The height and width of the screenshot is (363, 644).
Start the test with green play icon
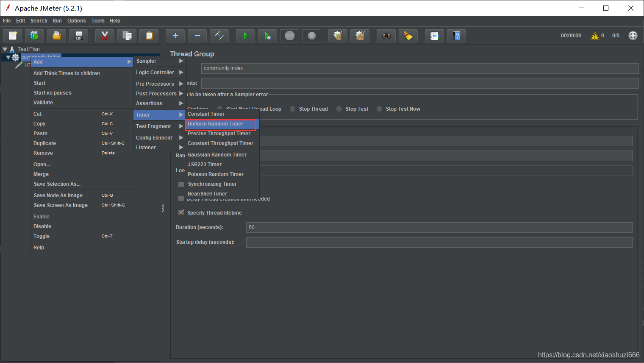[x=246, y=36]
